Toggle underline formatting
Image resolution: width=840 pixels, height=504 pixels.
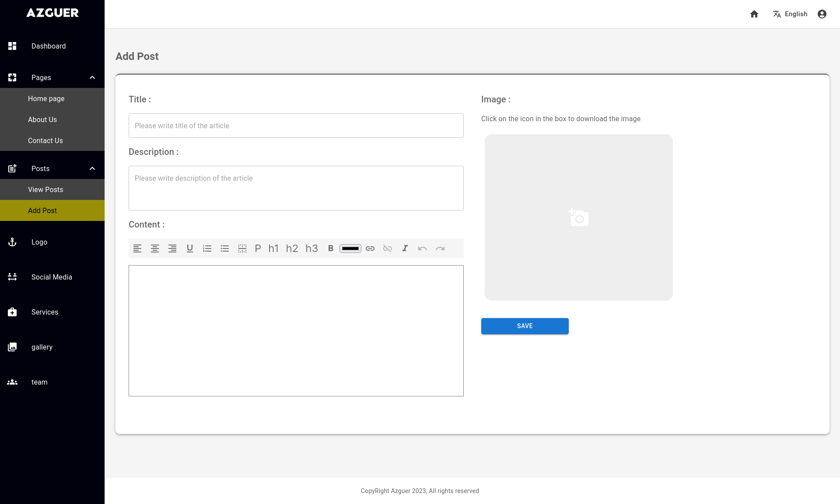pos(190,248)
